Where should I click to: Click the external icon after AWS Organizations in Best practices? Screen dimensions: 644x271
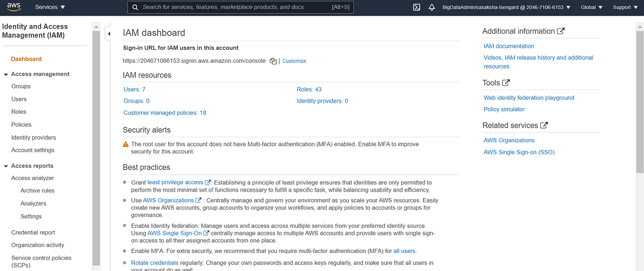(x=198, y=200)
